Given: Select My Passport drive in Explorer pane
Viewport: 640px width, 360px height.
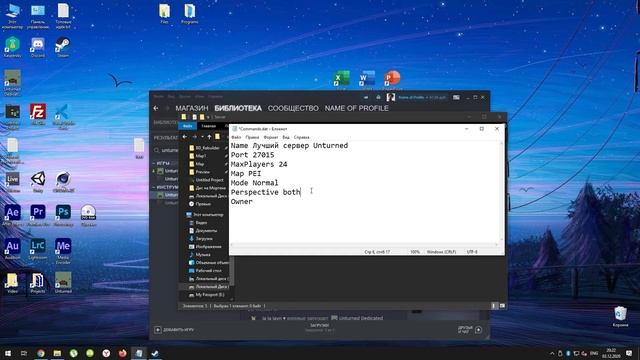Looking at the screenshot, I should click(206, 295).
